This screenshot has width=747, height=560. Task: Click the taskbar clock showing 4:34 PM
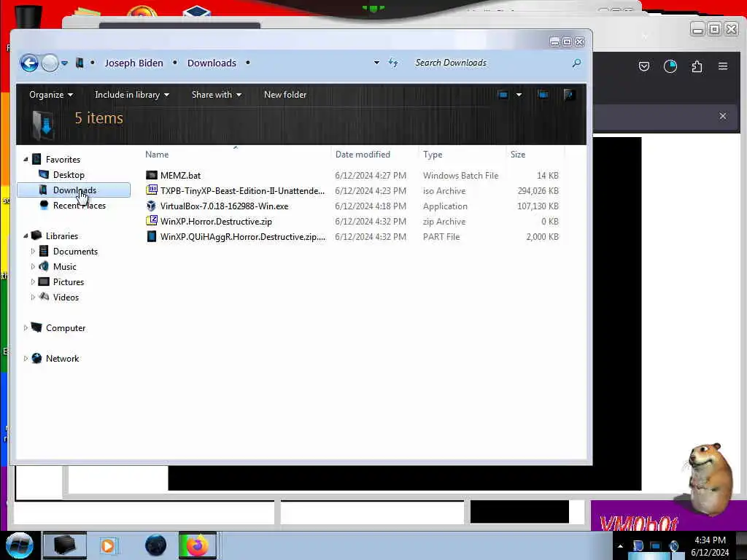(710, 546)
